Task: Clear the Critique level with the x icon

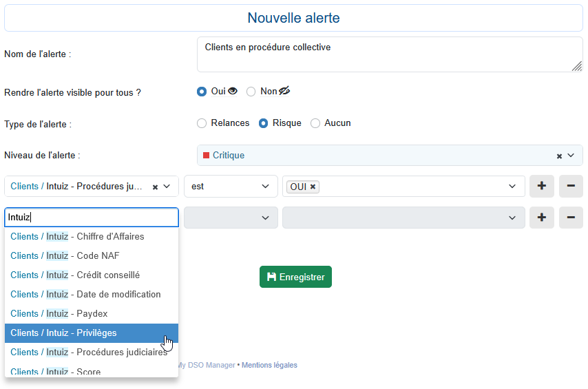Action: click(559, 156)
